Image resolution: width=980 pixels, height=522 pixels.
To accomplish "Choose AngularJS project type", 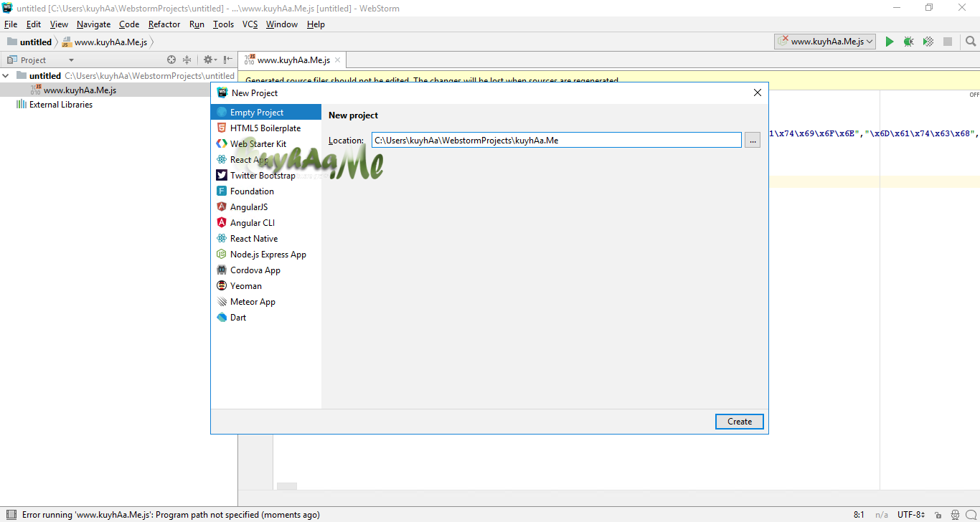I will point(265,207).
